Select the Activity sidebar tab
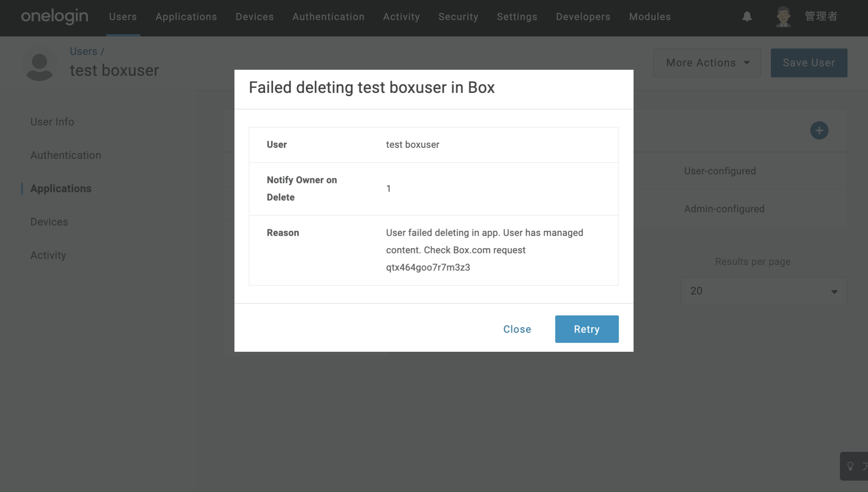 pyautogui.click(x=48, y=255)
